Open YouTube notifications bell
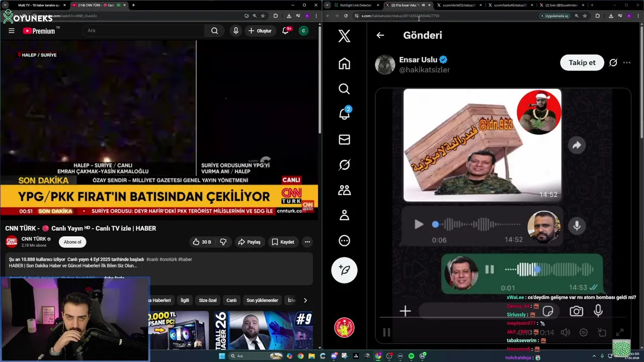 tap(286, 31)
